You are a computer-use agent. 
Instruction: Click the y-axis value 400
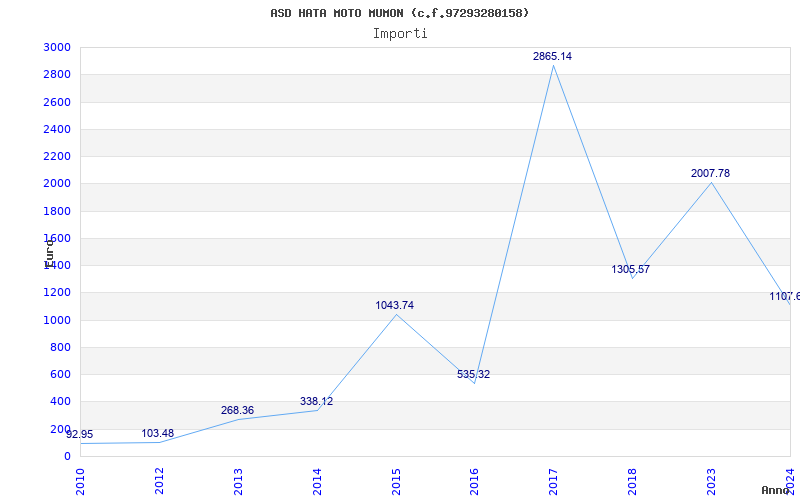pyautogui.click(x=60, y=402)
